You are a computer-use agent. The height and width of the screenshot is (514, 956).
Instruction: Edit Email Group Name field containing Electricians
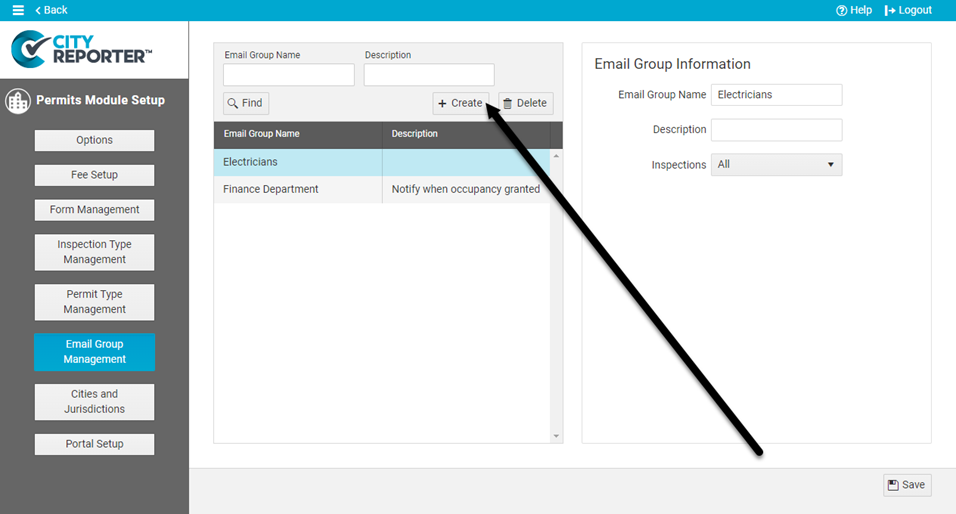coord(777,95)
